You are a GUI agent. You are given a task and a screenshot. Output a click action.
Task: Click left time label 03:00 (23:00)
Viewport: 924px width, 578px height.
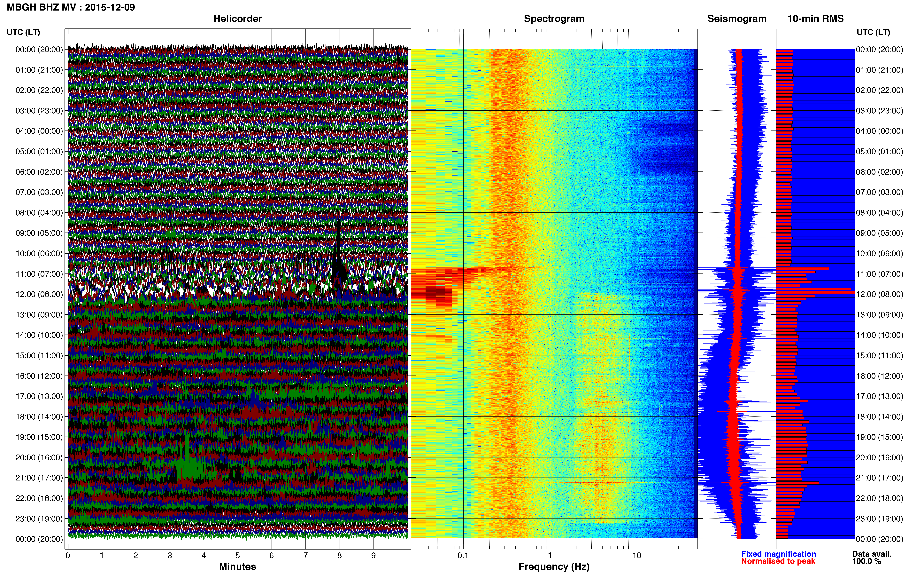point(39,111)
